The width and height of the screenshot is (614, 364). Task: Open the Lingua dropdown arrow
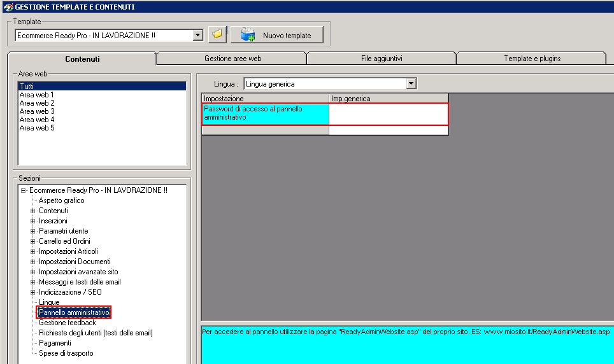pos(411,83)
